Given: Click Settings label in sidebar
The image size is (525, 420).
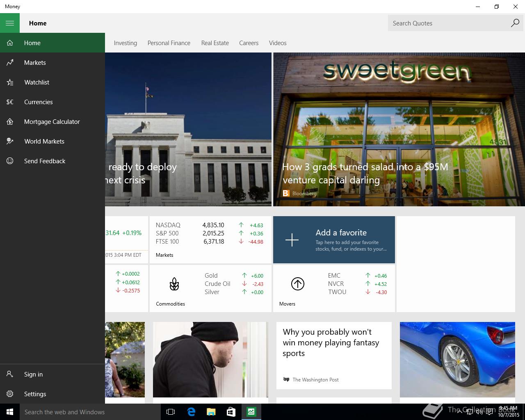Looking at the screenshot, I should click(x=35, y=394).
